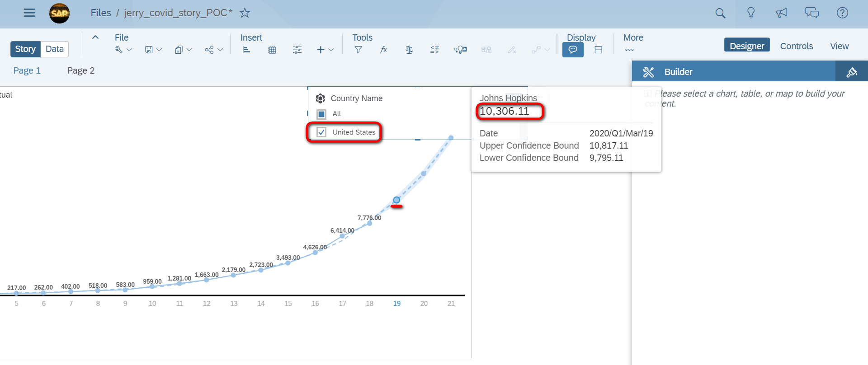Insert input control sliders icon
The image size is (868, 365).
tap(297, 50)
